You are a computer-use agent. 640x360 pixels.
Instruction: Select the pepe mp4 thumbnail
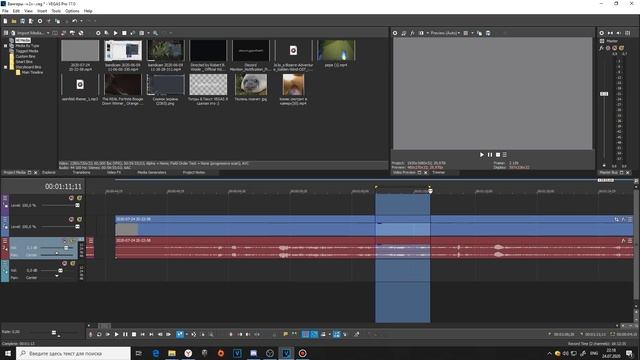click(336, 51)
